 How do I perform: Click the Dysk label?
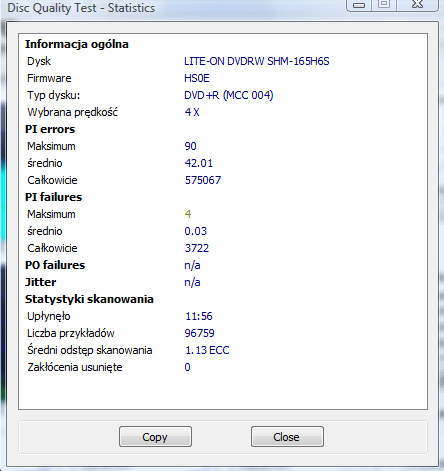point(39,62)
